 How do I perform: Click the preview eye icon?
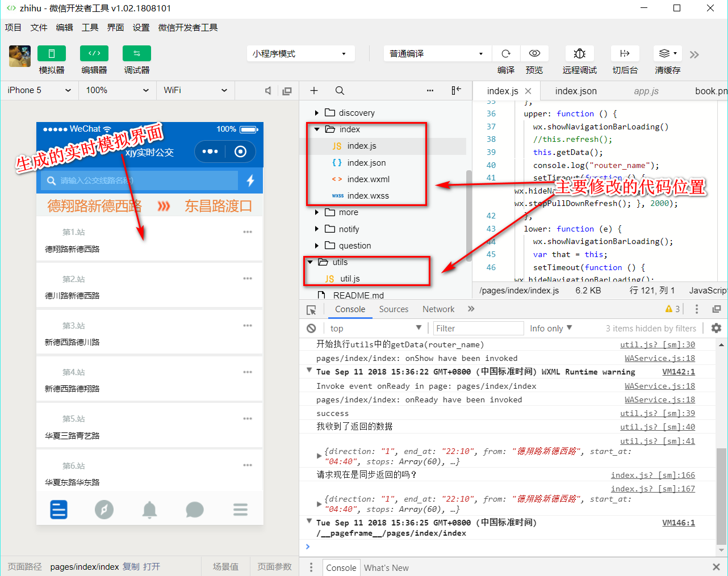534,53
